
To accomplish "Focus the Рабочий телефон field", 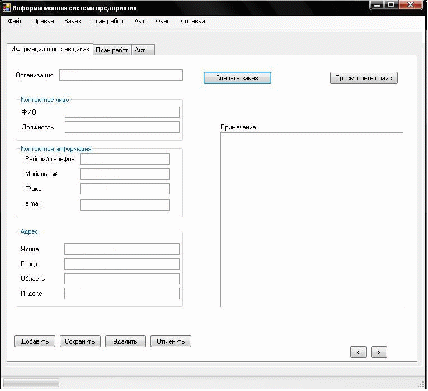I will point(125,159).
